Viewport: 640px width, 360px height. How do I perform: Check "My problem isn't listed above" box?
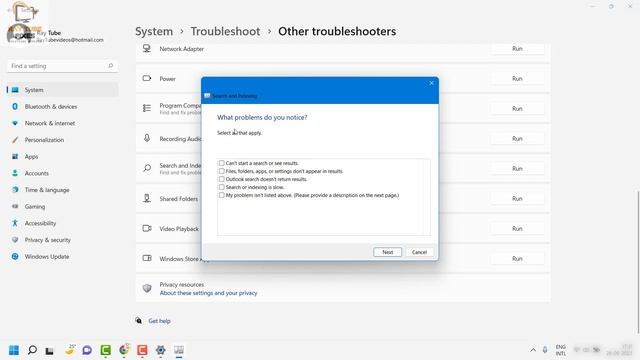tap(222, 195)
